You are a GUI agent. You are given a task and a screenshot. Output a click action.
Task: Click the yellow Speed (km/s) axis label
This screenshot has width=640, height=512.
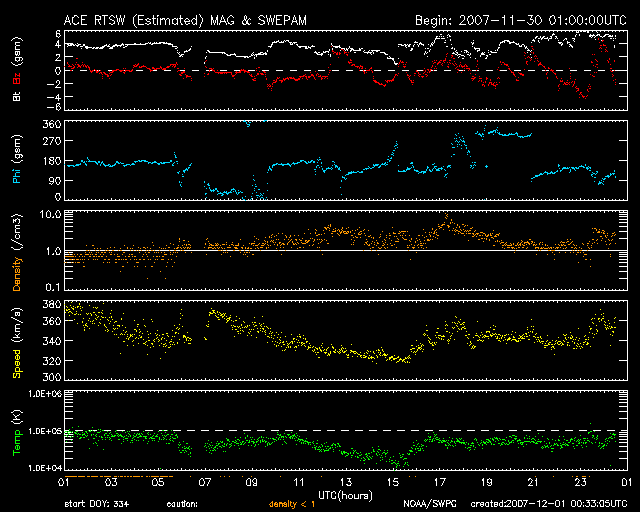(x=17, y=343)
